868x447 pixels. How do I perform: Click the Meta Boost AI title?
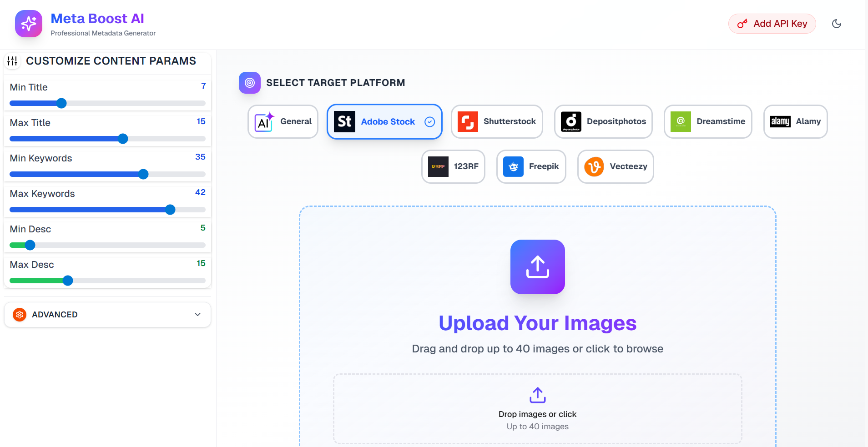(97, 19)
